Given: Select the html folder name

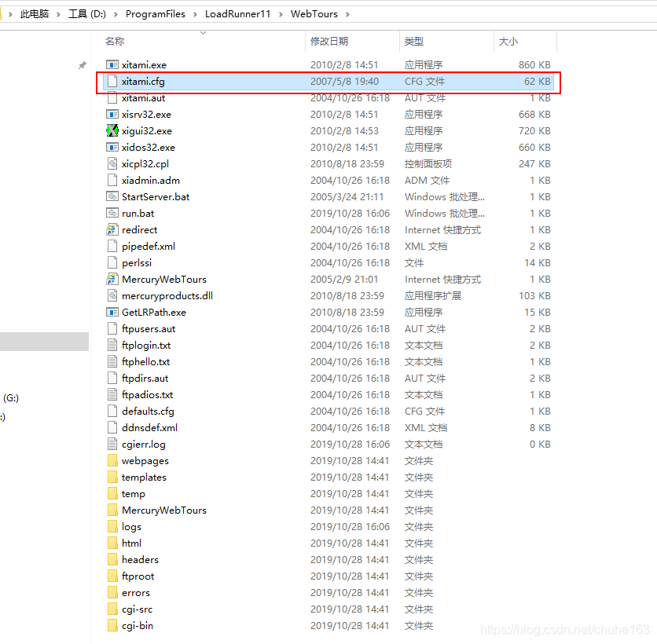Looking at the screenshot, I should pos(131,543).
